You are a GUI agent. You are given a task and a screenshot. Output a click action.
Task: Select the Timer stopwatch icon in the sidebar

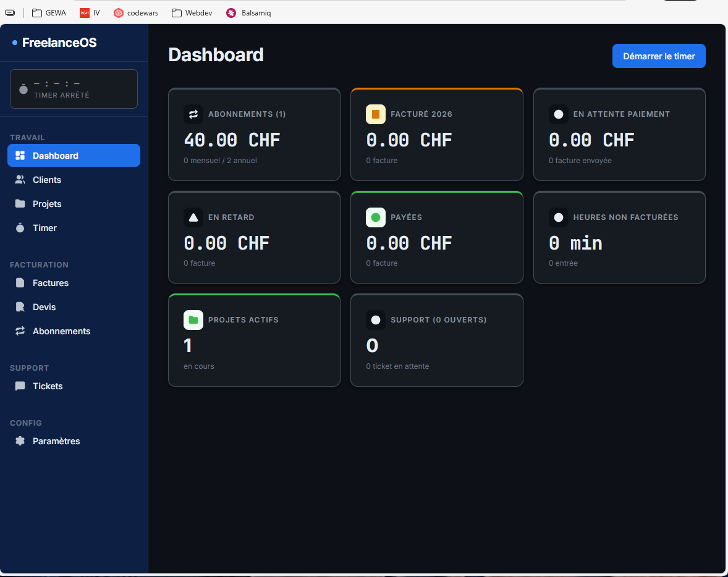[x=19, y=228]
